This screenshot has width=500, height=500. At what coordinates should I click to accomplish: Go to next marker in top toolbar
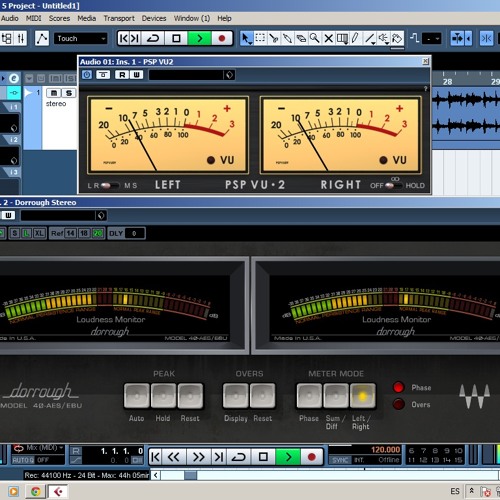click(x=135, y=39)
